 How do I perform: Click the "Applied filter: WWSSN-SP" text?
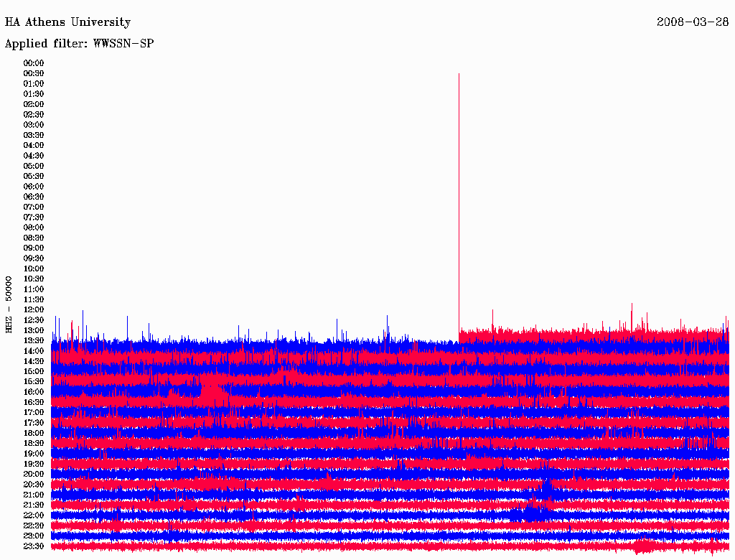79,44
